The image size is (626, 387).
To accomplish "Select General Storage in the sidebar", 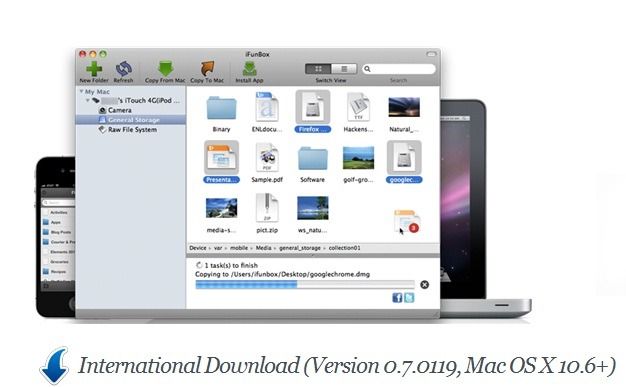I will click(x=131, y=120).
